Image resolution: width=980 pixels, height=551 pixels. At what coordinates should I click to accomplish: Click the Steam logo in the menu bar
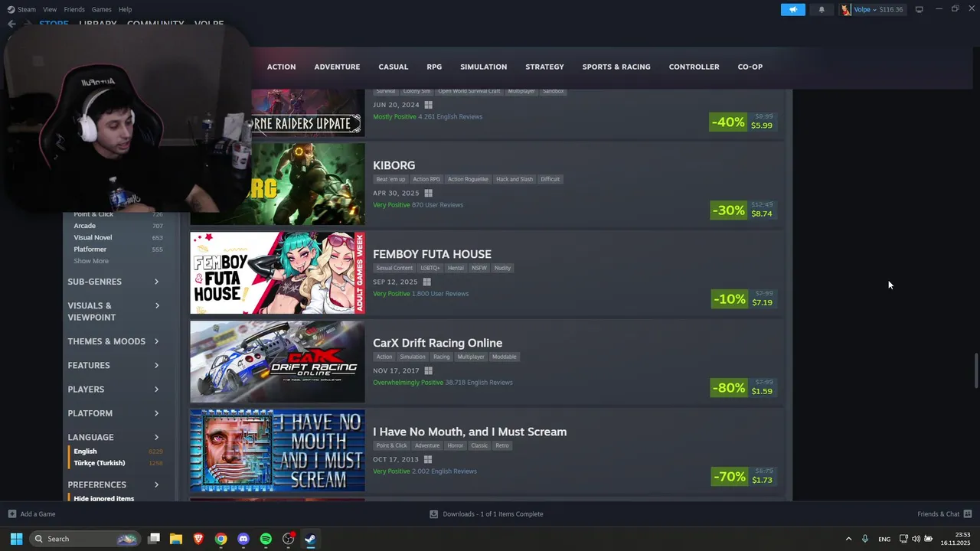coord(11,9)
